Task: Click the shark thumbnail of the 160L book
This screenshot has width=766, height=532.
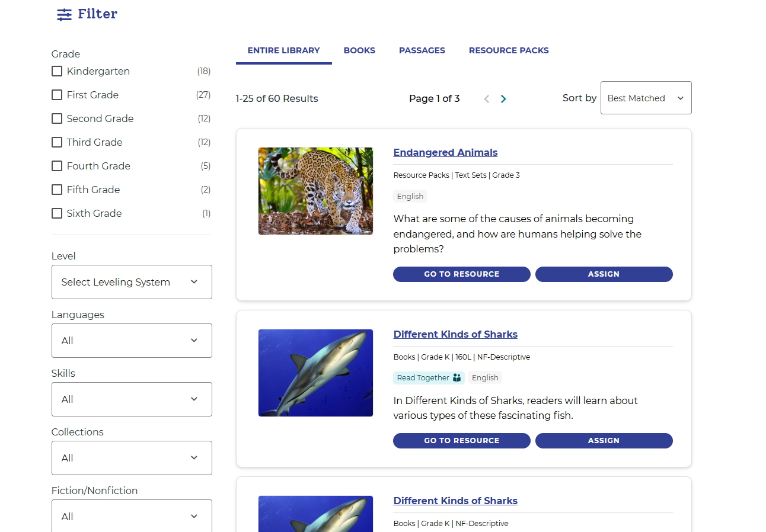Action: [315, 373]
